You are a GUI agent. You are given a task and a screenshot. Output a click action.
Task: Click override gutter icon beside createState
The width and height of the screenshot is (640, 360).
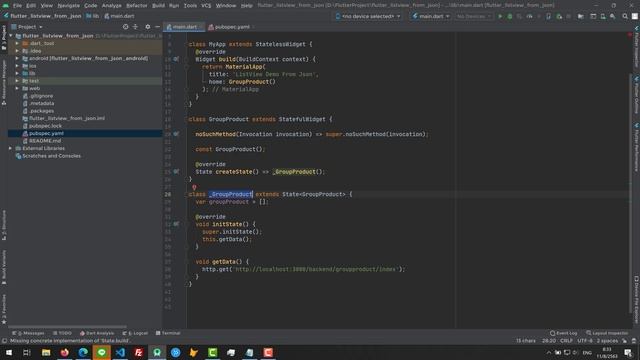(176, 171)
